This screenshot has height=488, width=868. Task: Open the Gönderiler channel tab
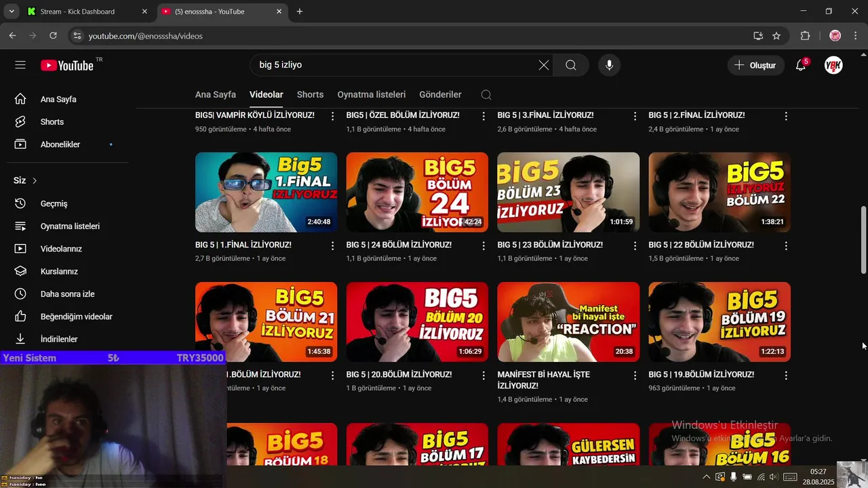point(440,95)
